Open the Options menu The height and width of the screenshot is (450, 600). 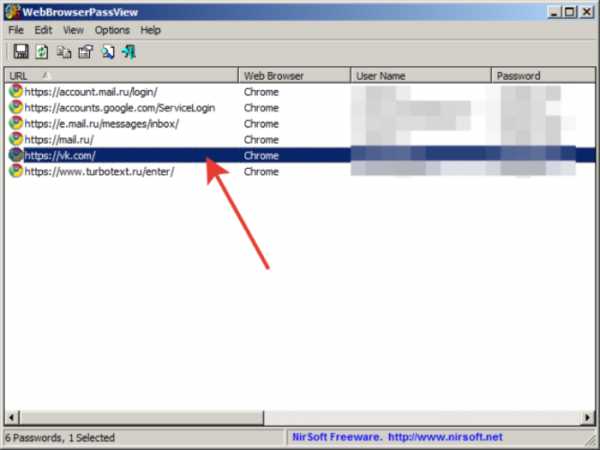click(112, 30)
